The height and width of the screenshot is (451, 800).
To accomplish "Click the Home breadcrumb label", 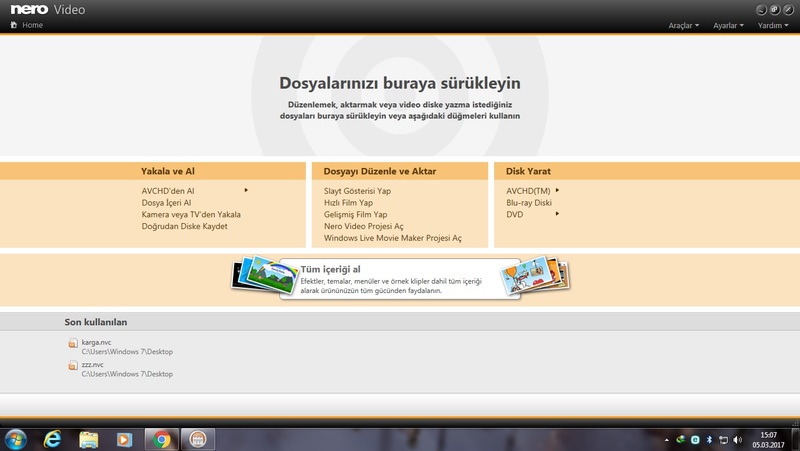I will click(x=32, y=24).
